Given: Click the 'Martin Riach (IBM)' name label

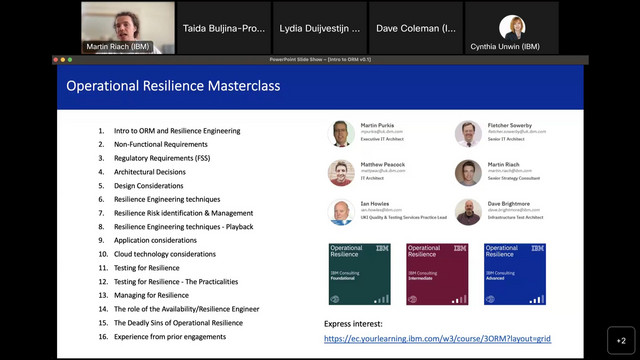Looking at the screenshot, I should point(118,47).
